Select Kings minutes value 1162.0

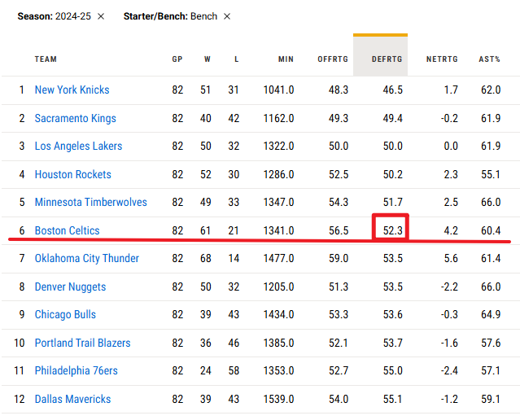(278, 119)
